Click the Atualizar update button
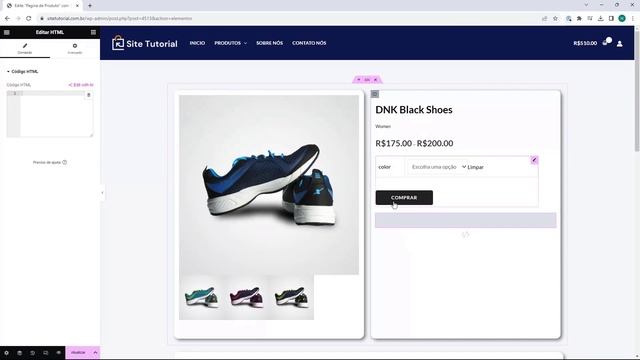The height and width of the screenshot is (360, 640). (78, 353)
